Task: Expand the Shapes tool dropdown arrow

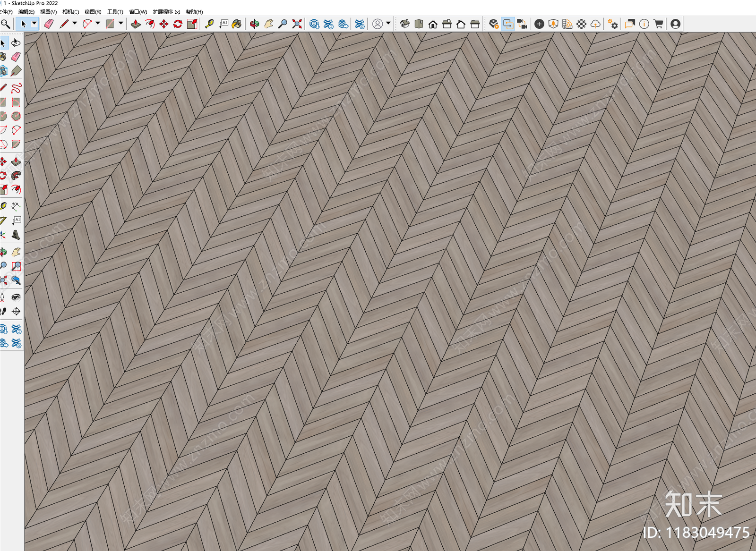Action: tap(121, 23)
